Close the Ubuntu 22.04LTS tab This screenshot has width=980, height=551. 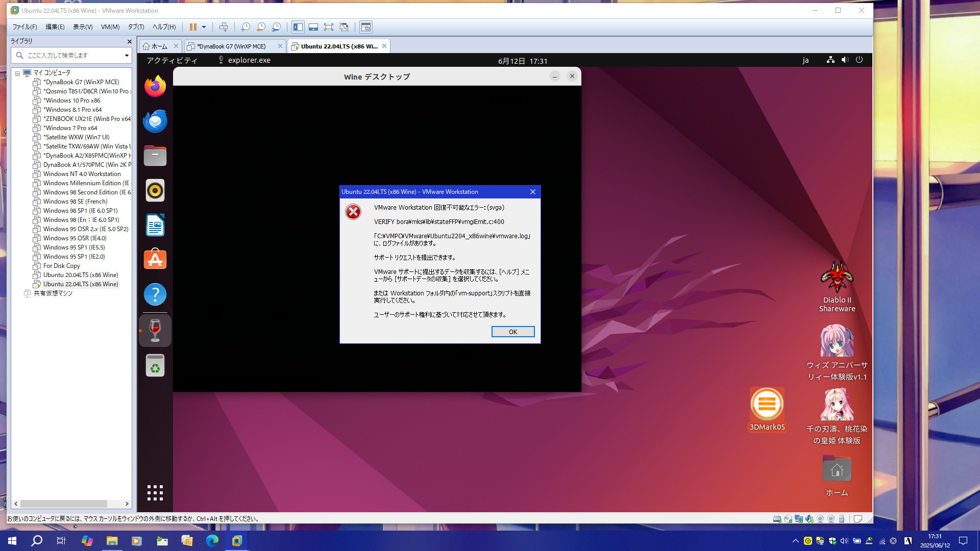coord(384,46)
